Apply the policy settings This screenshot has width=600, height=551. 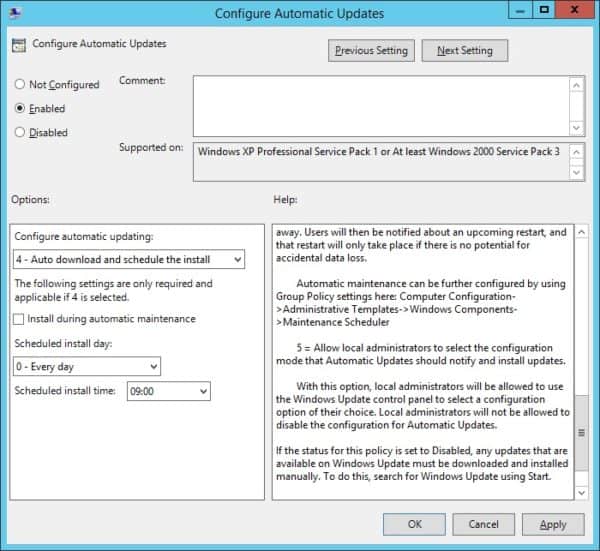(x=553, y=524)
